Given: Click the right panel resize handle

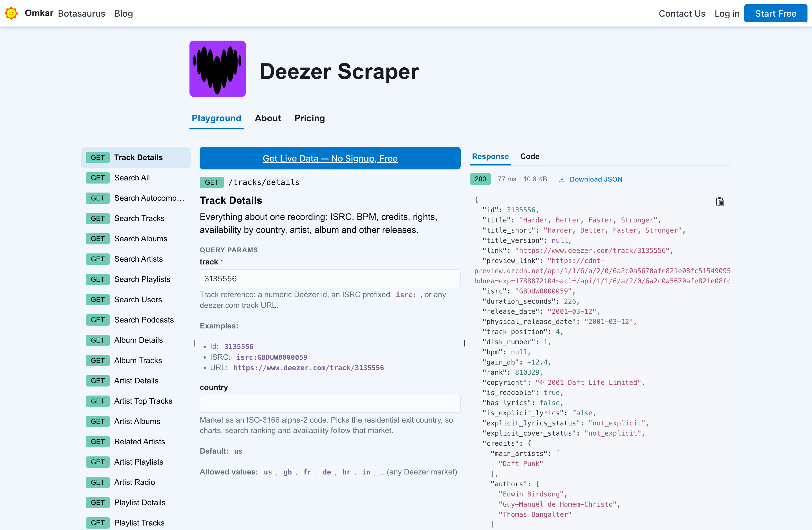Looking at the screenshot, I should click(x=465, y=343).
